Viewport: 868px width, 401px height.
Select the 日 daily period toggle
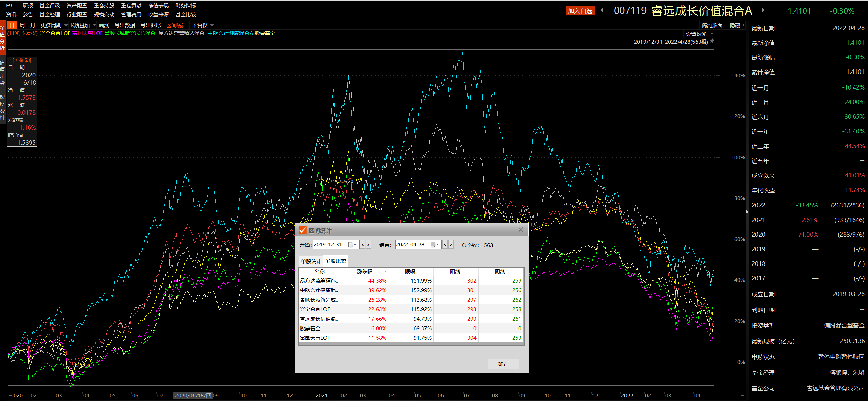[12, 26]
